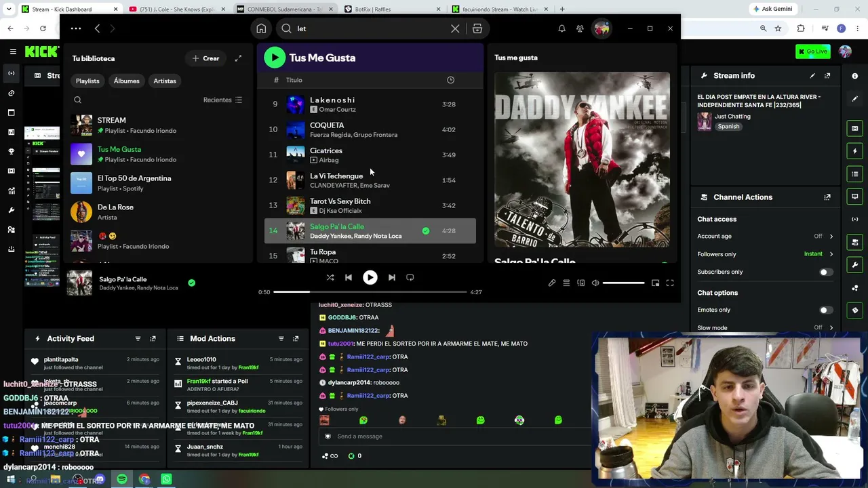The image size is (868, 488).
Task: Expand the Slow mode setting
Action: click(831, 328)
